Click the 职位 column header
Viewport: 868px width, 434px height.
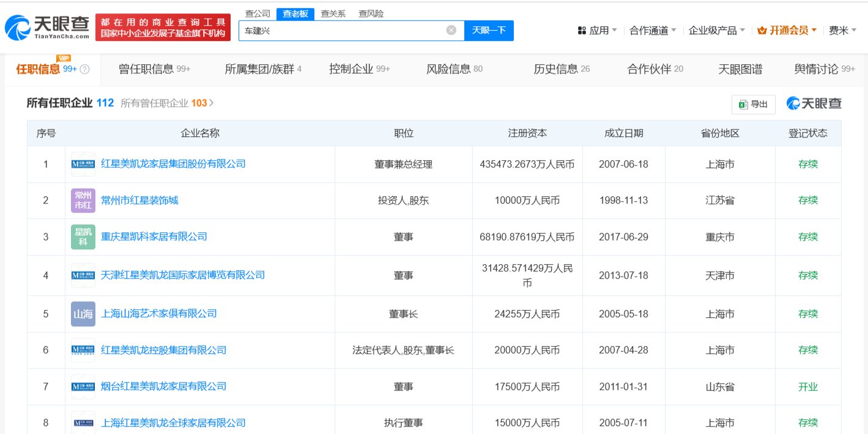(x=404, y=133)
